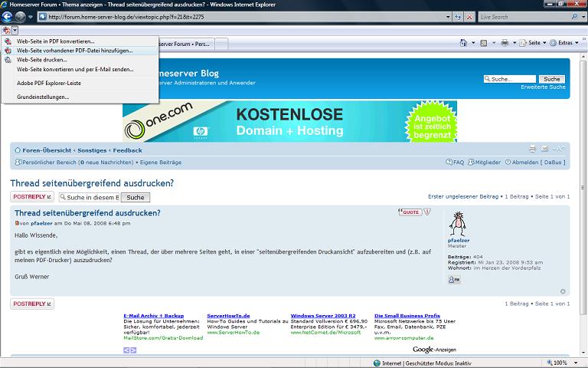The width and height of the screenshot is (588, 368).
Task: Select 'Adobe PDF Explorer-Leiste' menu entry
Action: pos(80,84)
